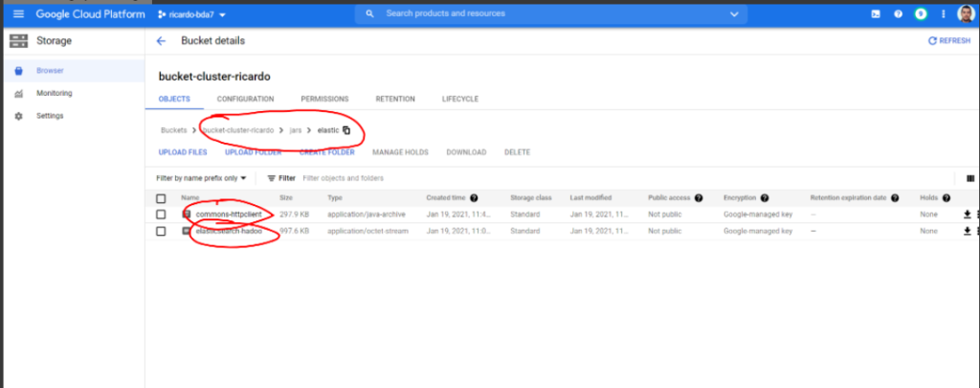The image size is (980, 388).
Task: Sort by the Name column header
Action: (x=190, y=197)
